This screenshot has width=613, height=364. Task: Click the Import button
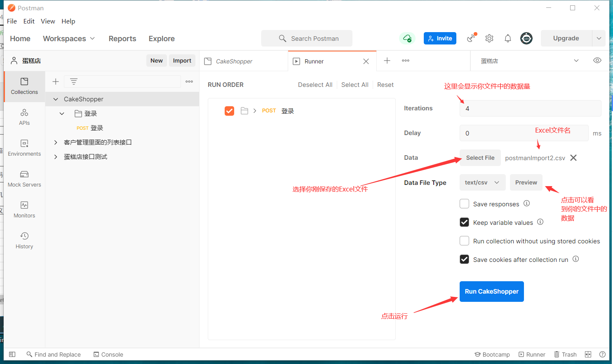coord(182,61)
